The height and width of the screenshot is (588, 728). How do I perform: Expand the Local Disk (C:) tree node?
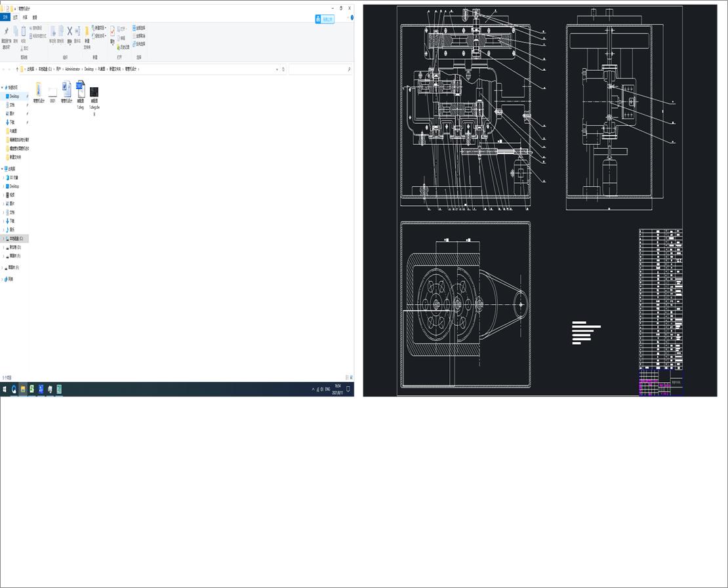click(x=4, y=239)
